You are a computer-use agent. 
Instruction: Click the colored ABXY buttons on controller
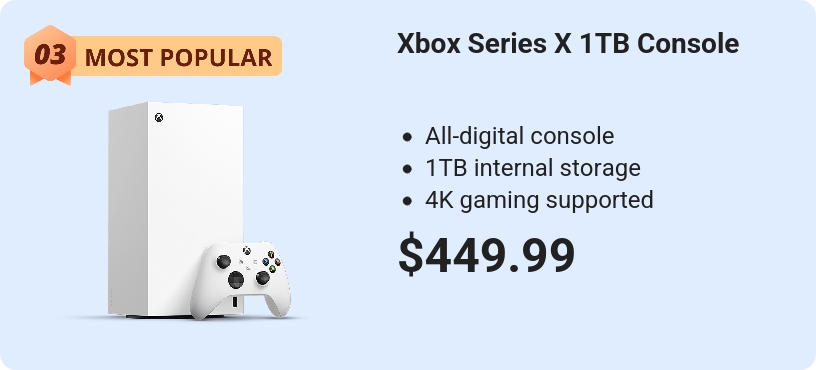click(272, 262)
